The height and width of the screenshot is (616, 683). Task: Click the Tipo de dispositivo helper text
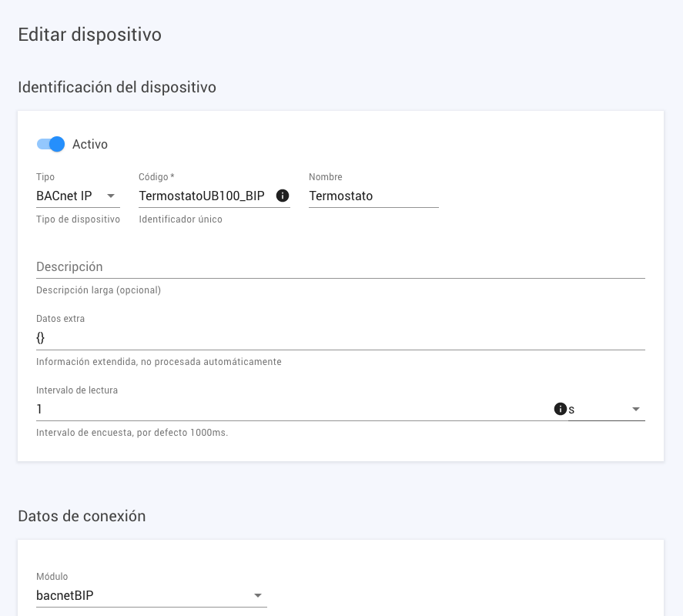click(x=78, y=219)
